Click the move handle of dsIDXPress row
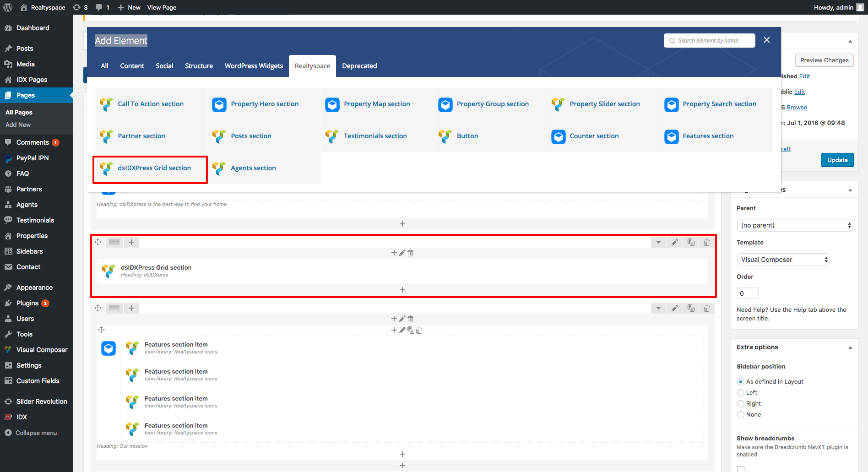 click(x=98, y=242)
